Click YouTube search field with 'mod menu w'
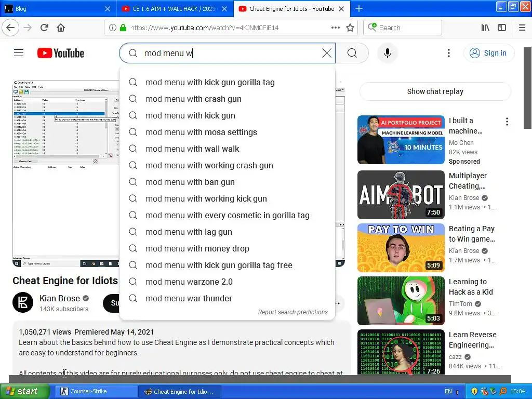The height and width of the screenshot is (399, 532). (x=228, y=53)
